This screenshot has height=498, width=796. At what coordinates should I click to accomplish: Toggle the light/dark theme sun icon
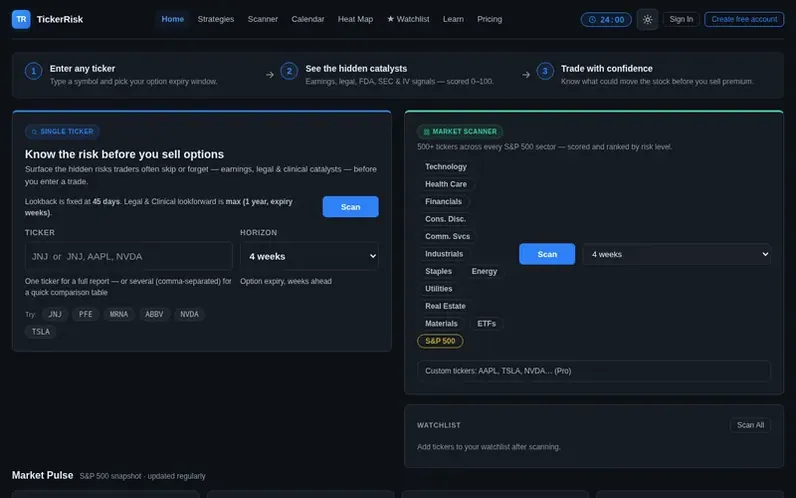(x=647, y=19)
